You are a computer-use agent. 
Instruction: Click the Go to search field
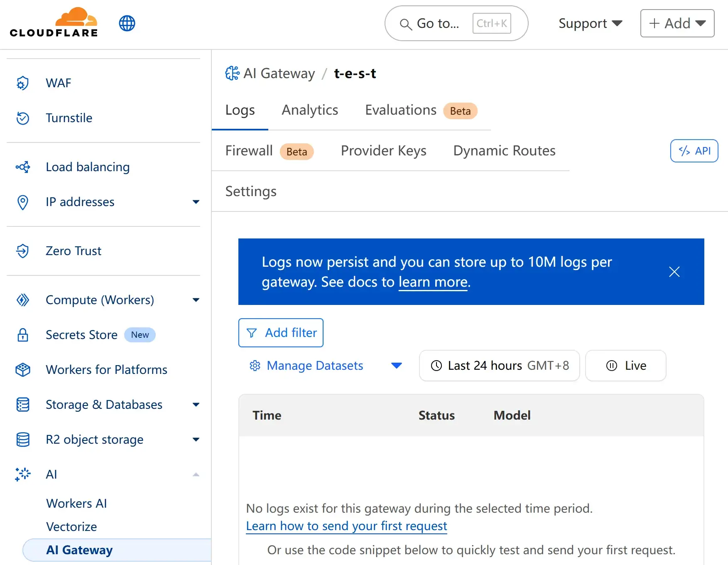click(456, 23)
